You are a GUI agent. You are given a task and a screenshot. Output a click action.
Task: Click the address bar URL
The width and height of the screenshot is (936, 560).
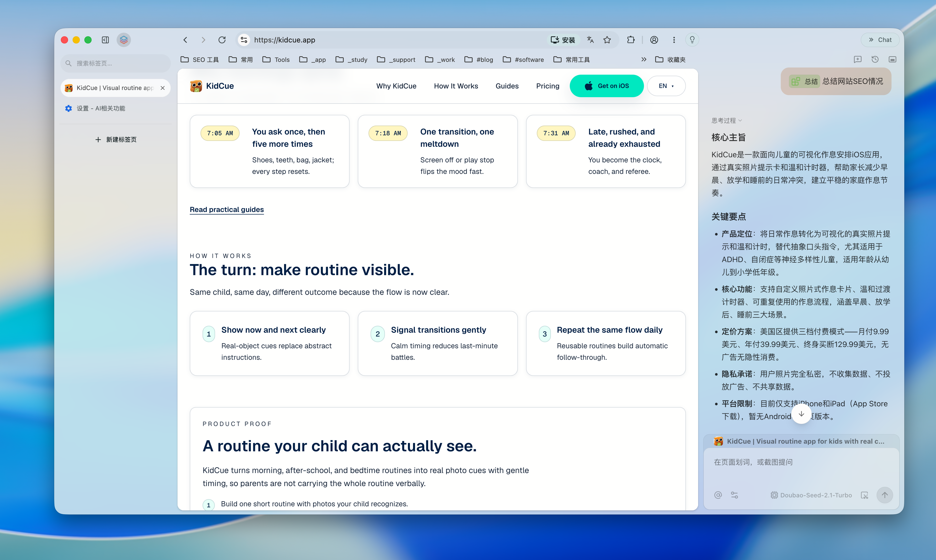pos(285,40)
